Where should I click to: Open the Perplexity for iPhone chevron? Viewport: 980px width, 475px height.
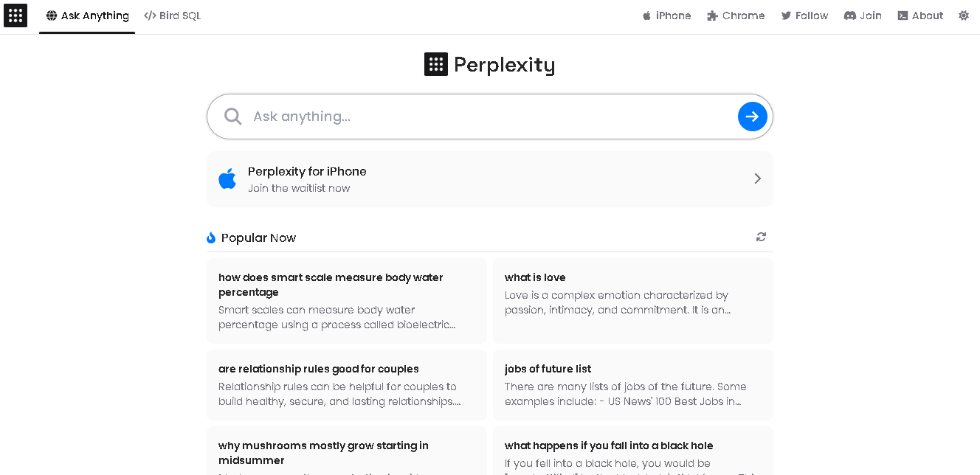757,178
